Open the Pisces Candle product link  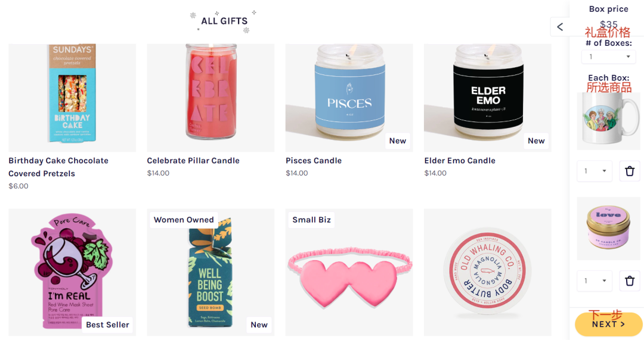tap(314, 160)
